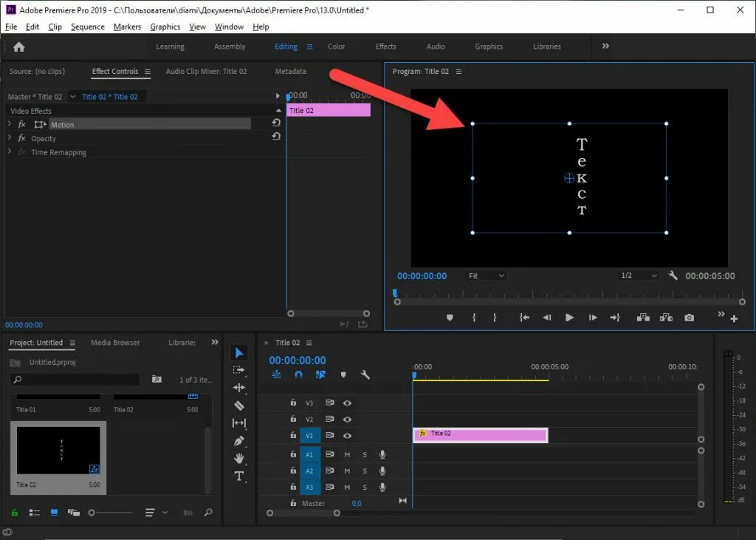Image resolution: width=756 pixels, height=540 pixels.
Task: Mute the A1 audio track
Action: click(348, 454)
